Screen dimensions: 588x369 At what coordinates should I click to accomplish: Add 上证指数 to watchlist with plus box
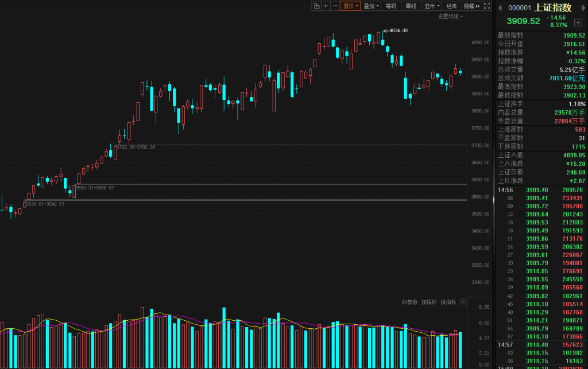click(578, 22)
